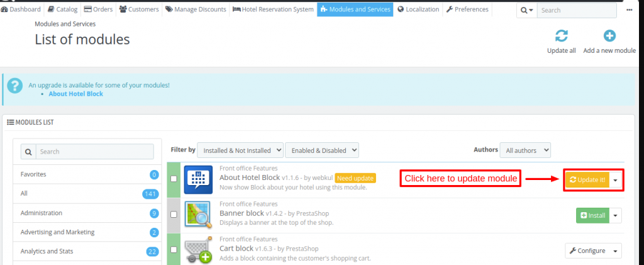Click the magnifier icon in modules search
Viewport: 644px width, 265px height.
[28, 152]
